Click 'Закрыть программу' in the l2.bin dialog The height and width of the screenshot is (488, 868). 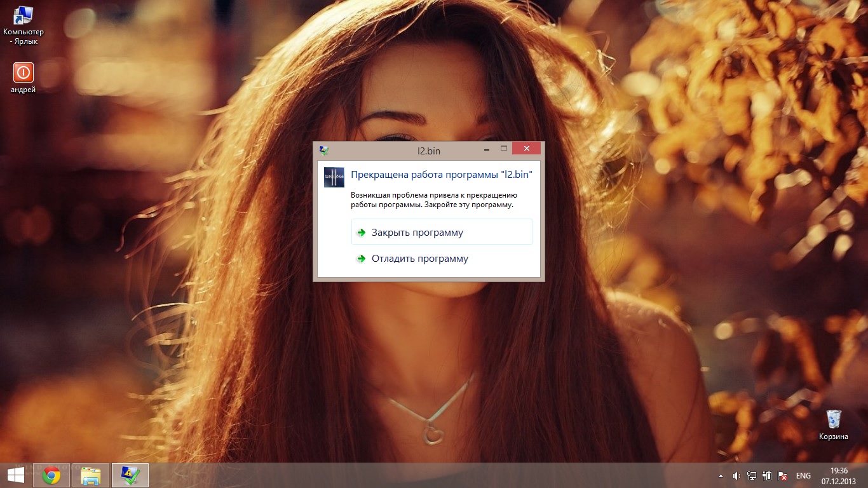pos(442,232)
